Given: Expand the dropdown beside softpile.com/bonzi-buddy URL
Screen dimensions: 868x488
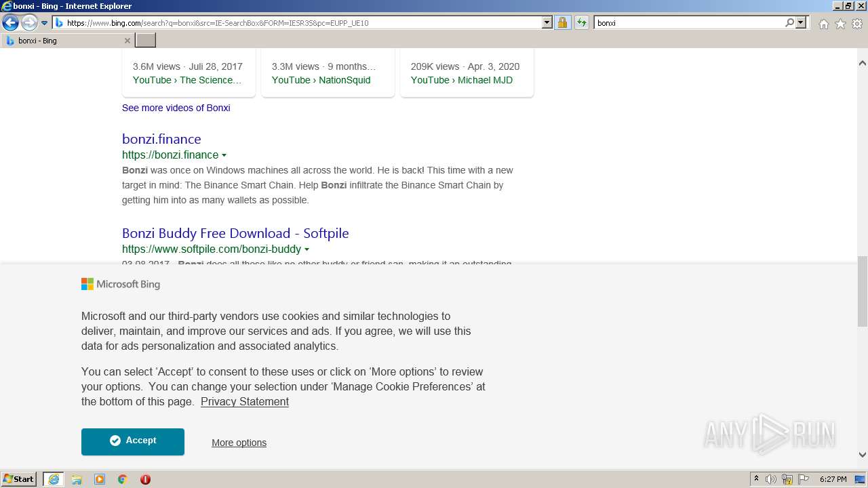Looking at the screenshot, I should 307,249.
